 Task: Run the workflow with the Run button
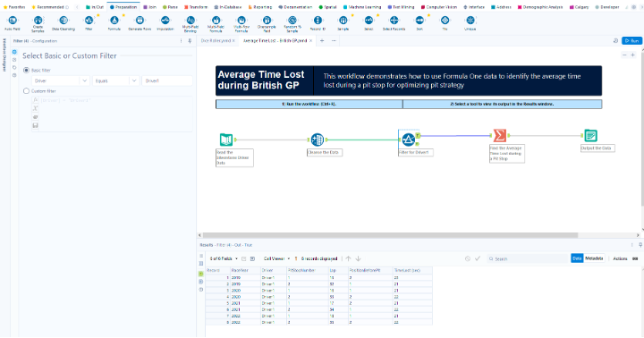coord(631,40)
